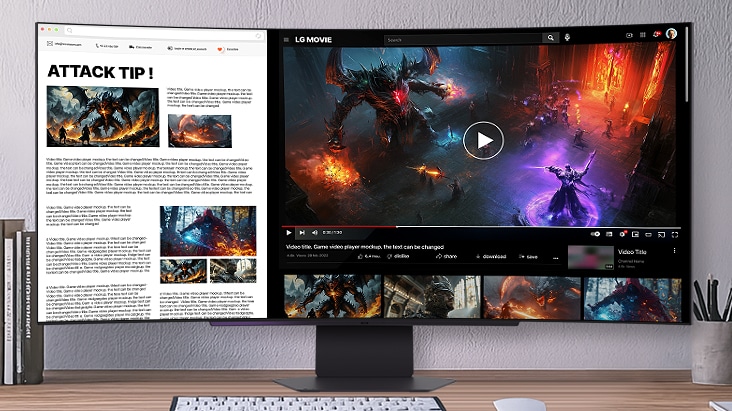Expand more actions ellipsis beside save
The width and height of the screenshot is (732, 411).
coord(556,257)
